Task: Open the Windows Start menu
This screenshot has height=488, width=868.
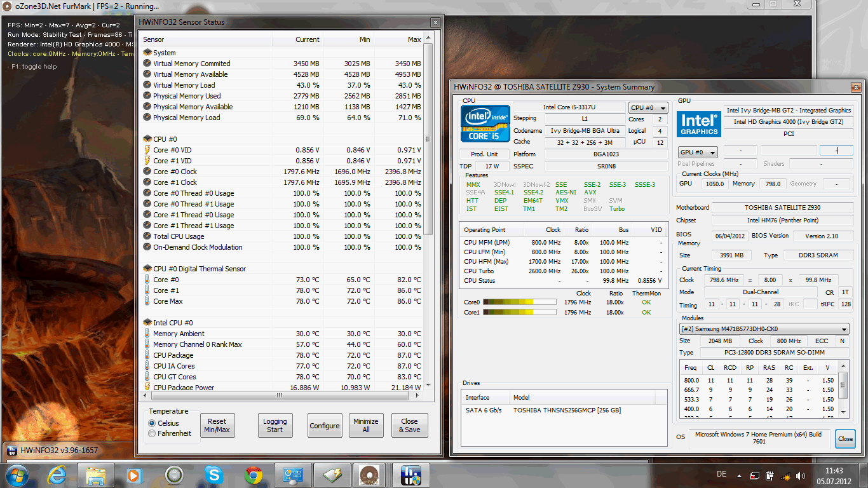Action: tap(17, 475)
